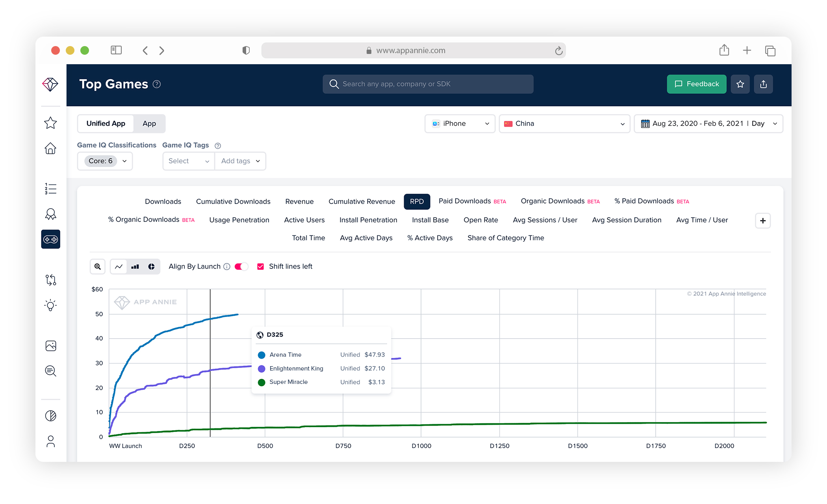827x504 pixels.
Task: Click the starred/favorites icon in header
Action: click(x=740, y=84)
